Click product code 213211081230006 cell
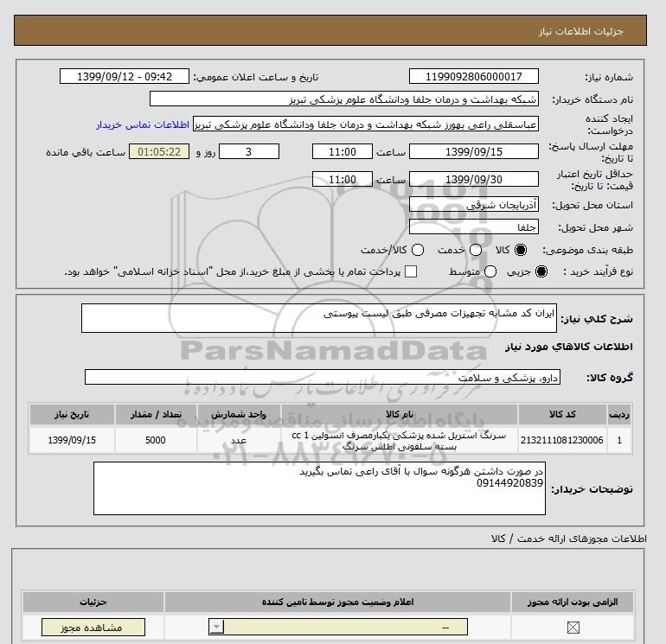The width and height of the screenshot is (666, 644). [562, 440]
